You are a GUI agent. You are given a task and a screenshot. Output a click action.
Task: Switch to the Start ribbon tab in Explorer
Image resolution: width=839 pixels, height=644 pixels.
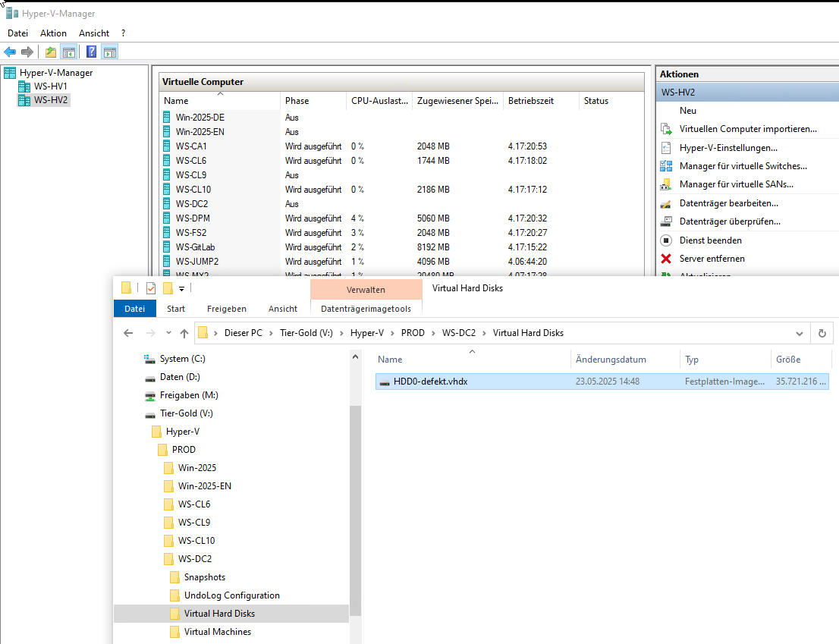click(176, 309)
